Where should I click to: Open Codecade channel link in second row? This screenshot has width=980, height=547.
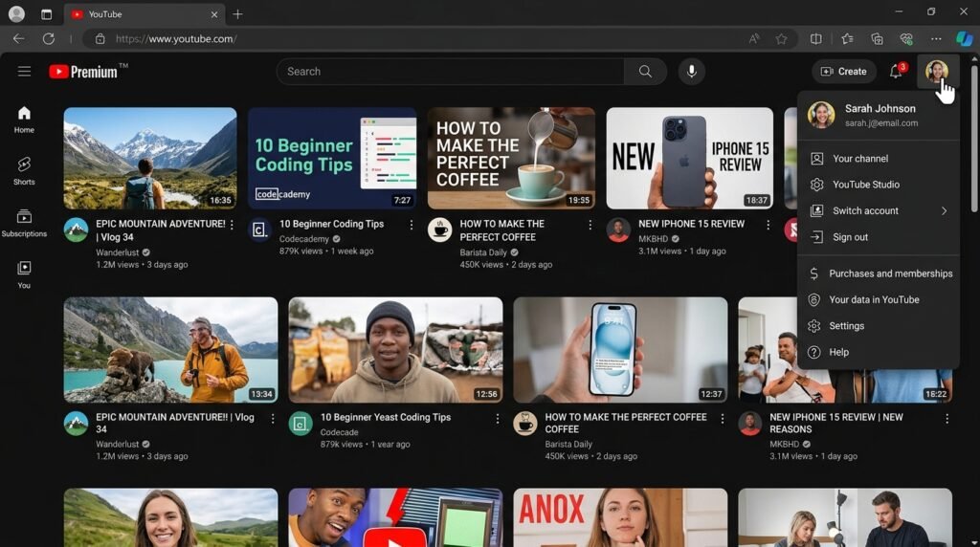point(340,432)
